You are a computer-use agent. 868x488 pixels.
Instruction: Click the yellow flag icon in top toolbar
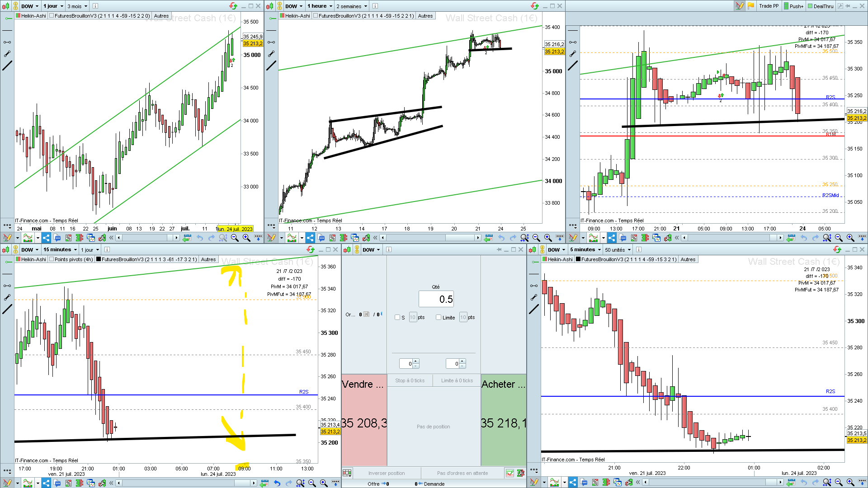pyautogui.click(x=751, y=6)
